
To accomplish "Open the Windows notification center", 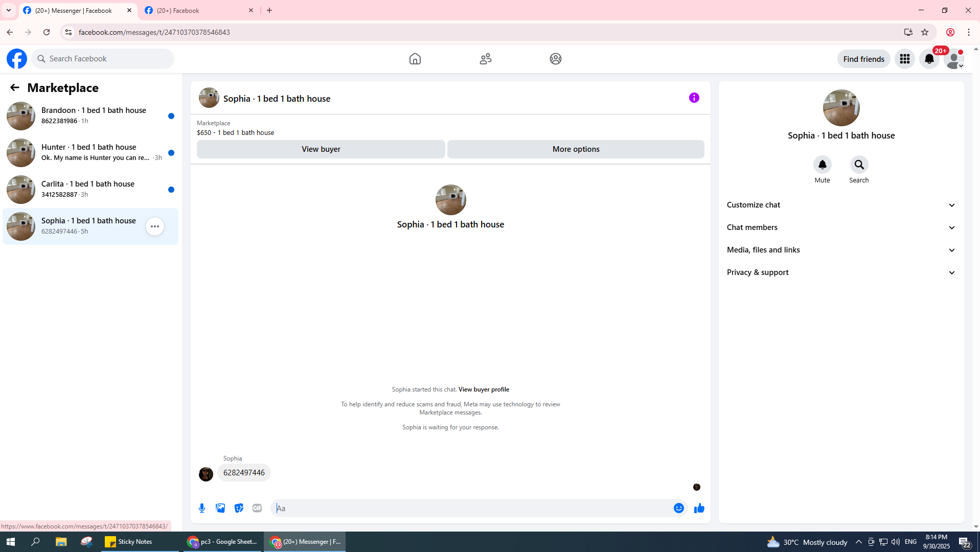I will [x=965, y=542].
